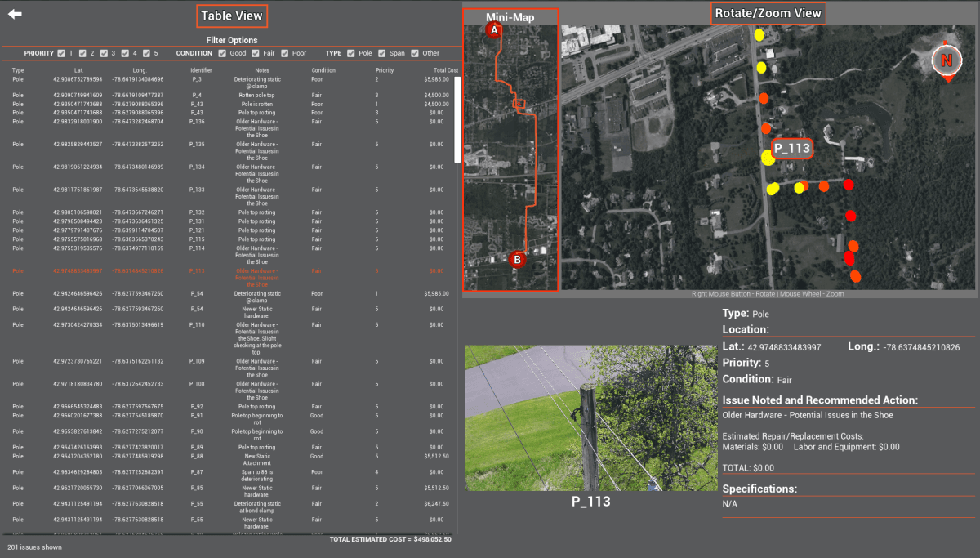The height and width of the screenshot is (558, 980).
Task: Sort by the Lat. column header
Action: 78,70
